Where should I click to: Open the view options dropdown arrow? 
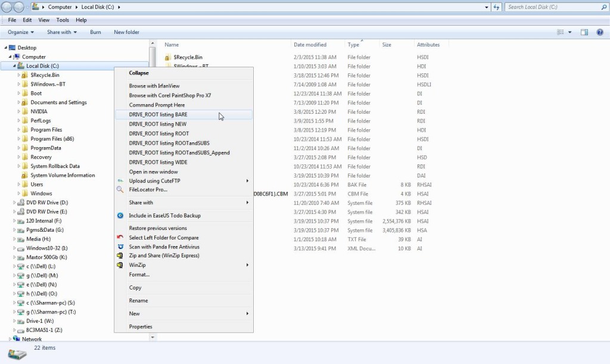click(x=570, y=32)
